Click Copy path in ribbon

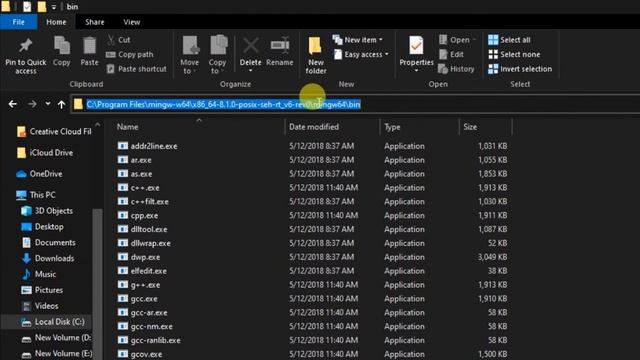coord(129,54)
